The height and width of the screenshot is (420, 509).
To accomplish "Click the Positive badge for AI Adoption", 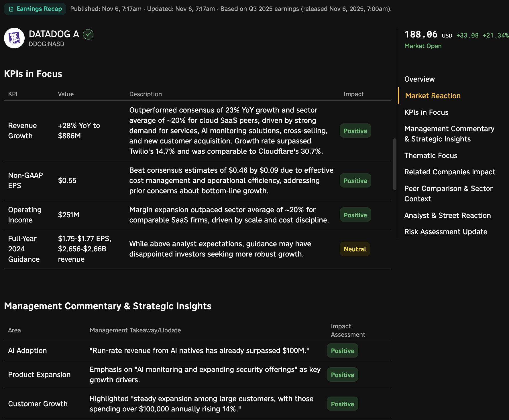I will point(342,351).
